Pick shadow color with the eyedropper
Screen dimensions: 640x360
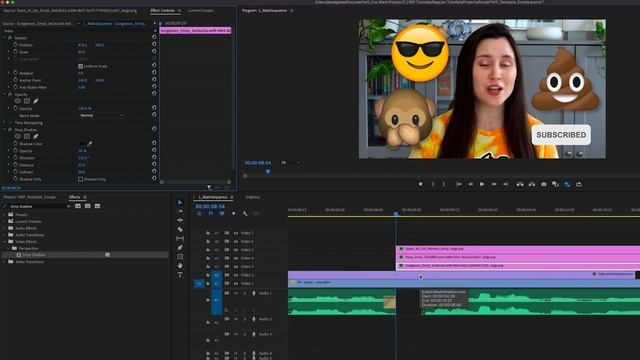[90, 144]
